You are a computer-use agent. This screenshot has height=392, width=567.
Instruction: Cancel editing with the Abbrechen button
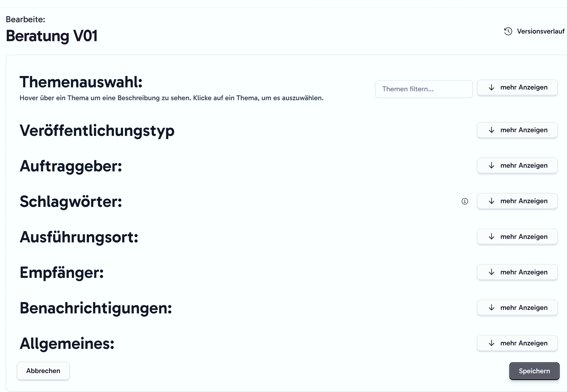[x=43, y=371]
